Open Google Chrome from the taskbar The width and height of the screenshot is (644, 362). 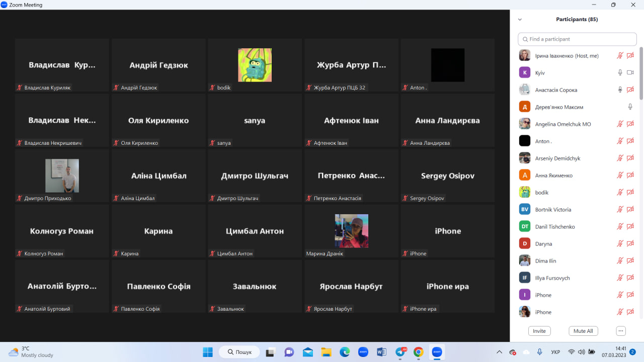click(x=419, y=352)
